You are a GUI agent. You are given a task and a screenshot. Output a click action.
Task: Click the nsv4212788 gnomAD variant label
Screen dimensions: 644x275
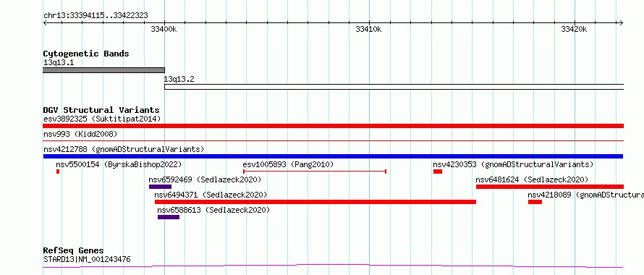124,149
